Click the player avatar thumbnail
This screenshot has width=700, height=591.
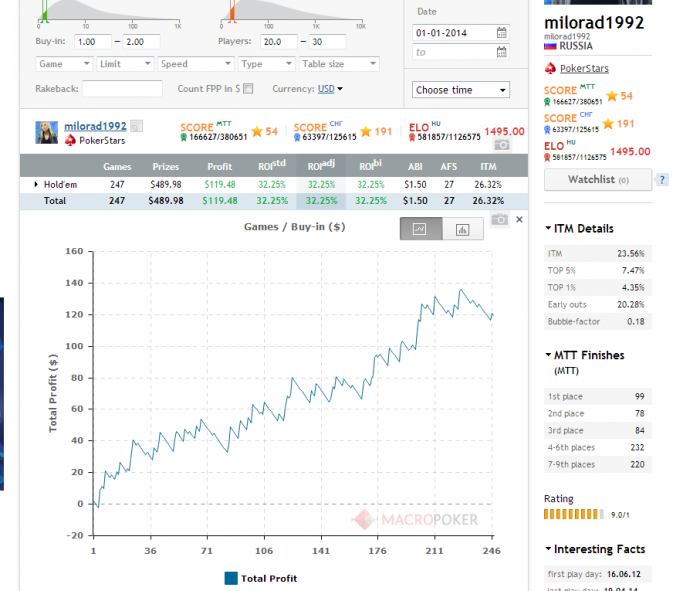click(x=46, y=132)
